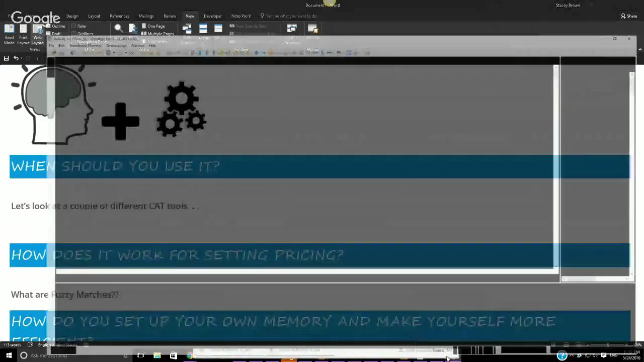Select the View ribbon tab
The height and width of the screenshot is (362, 644).
click(190, 16)
